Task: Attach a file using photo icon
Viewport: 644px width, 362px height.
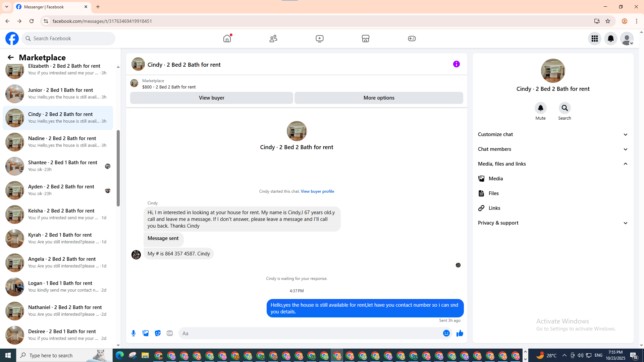Action: pyautogui.click(x=146, y=333)
